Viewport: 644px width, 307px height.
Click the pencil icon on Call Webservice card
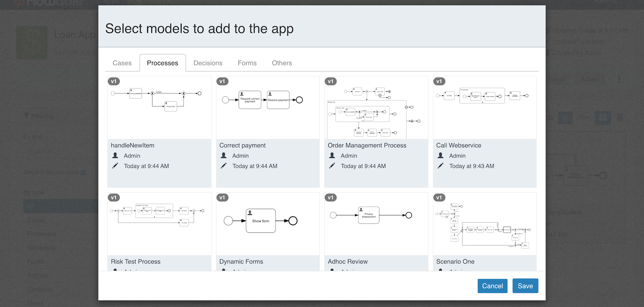(x=440, y=166)
